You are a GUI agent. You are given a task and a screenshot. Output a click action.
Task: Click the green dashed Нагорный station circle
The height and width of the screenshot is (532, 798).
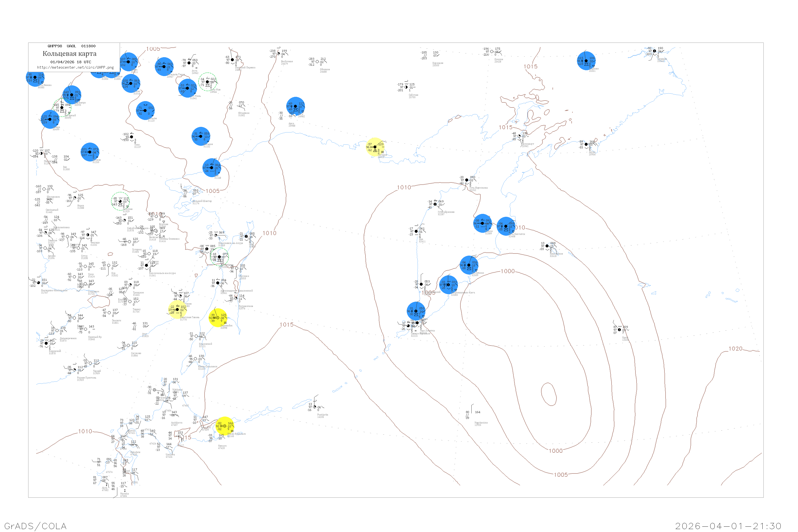click(62, 107)
